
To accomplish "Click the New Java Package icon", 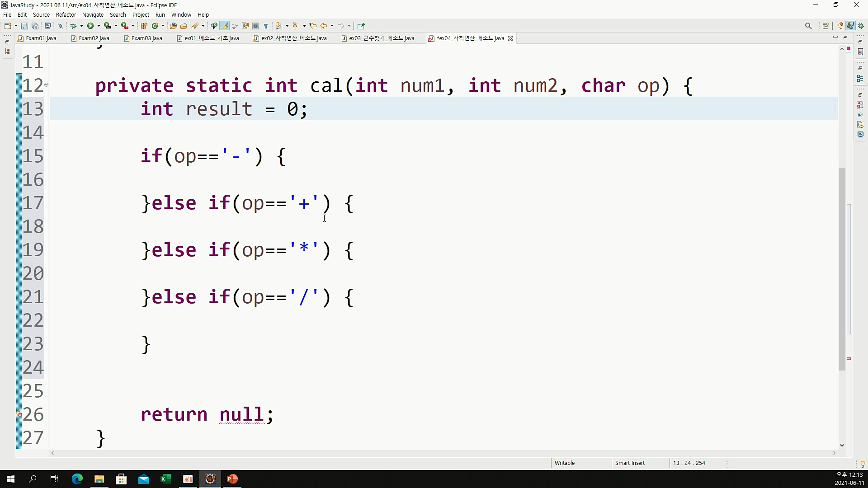I will pos(144,26).
